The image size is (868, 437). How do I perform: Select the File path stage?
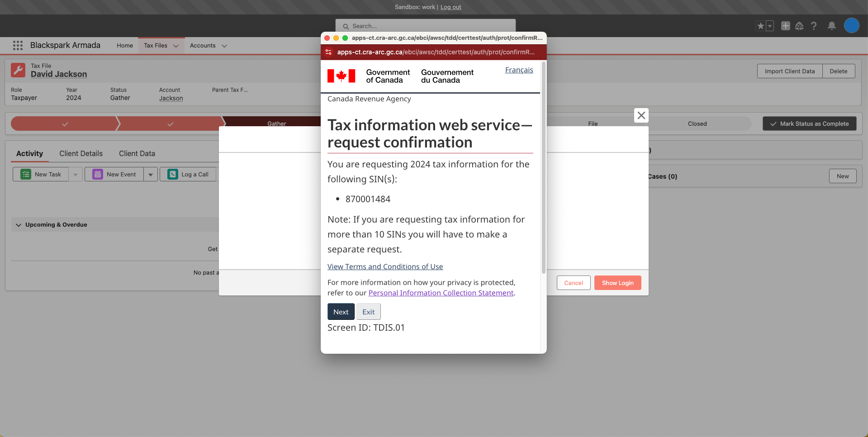click(x=593, y=123)
